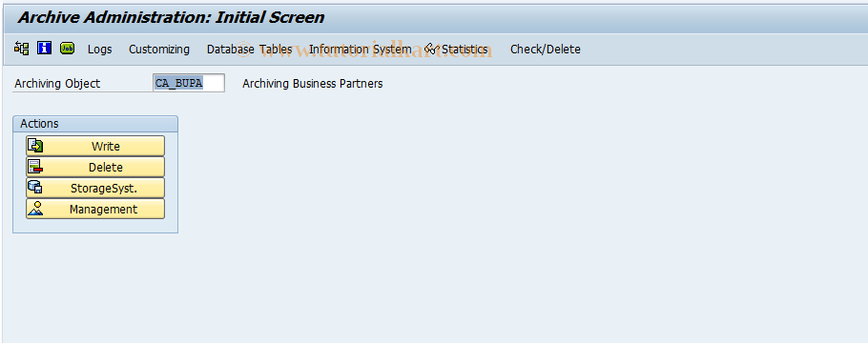
Task: Click the blue information icon
Action: (44, 49)
